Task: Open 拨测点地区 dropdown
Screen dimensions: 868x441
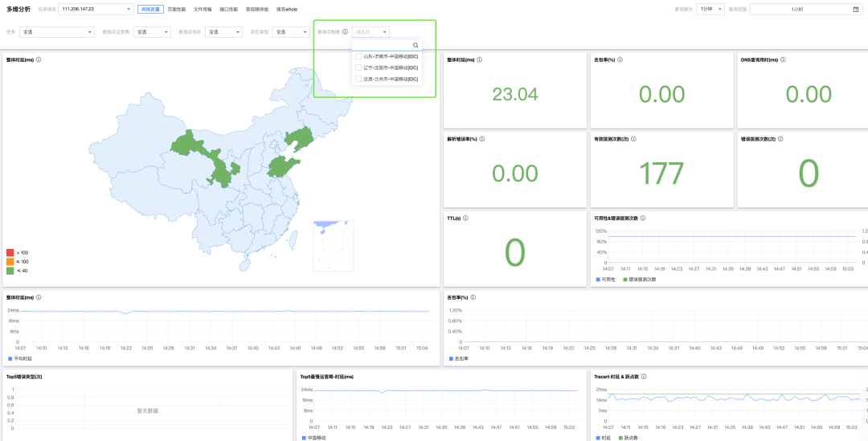Action: point(223,32)
